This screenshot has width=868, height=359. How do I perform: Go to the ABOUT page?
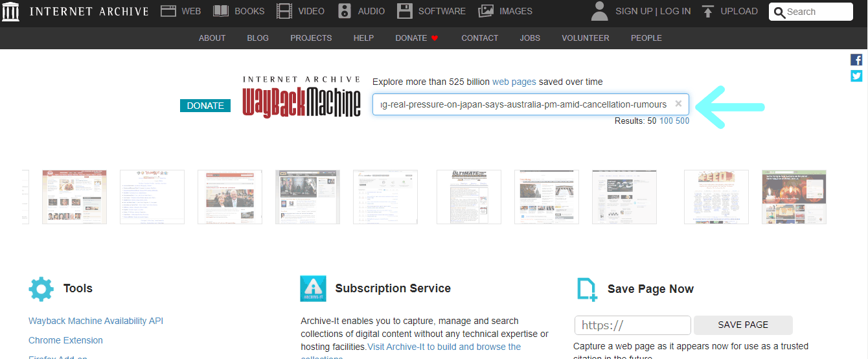(212, 38)
